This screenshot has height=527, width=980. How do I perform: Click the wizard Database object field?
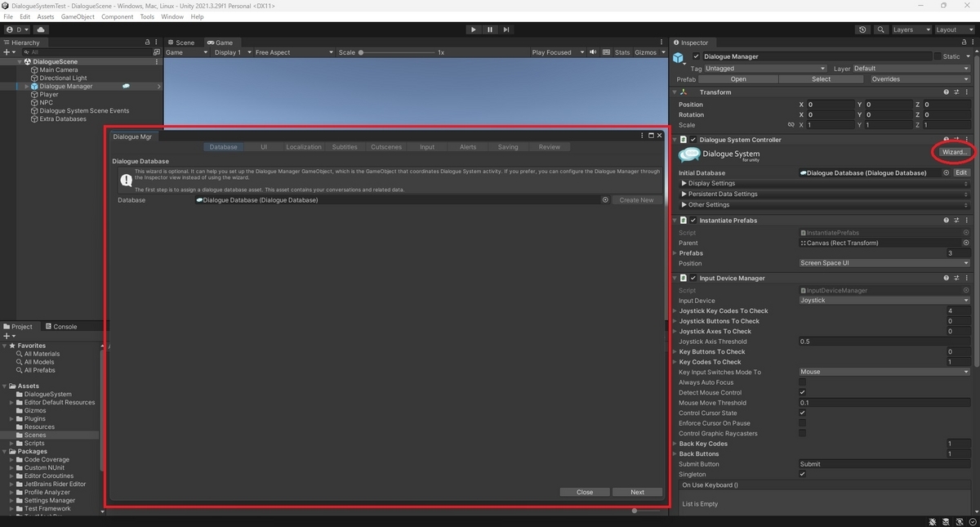[x=403, y=200]
